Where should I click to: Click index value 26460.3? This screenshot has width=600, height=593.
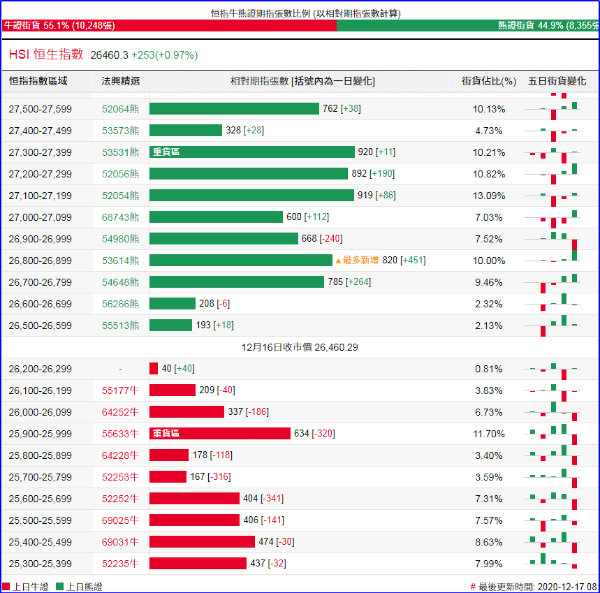pos(109,55)
